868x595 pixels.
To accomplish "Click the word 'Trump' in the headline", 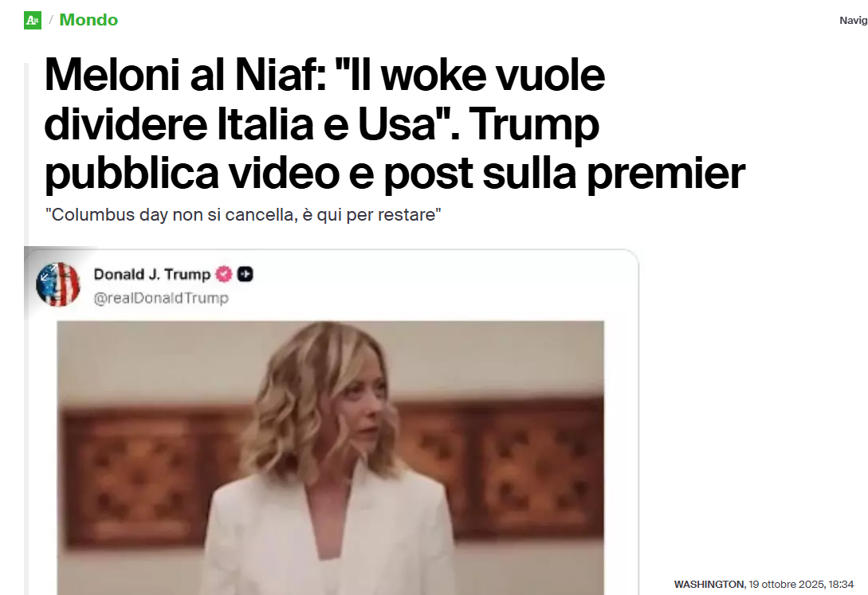I will 534,124.
